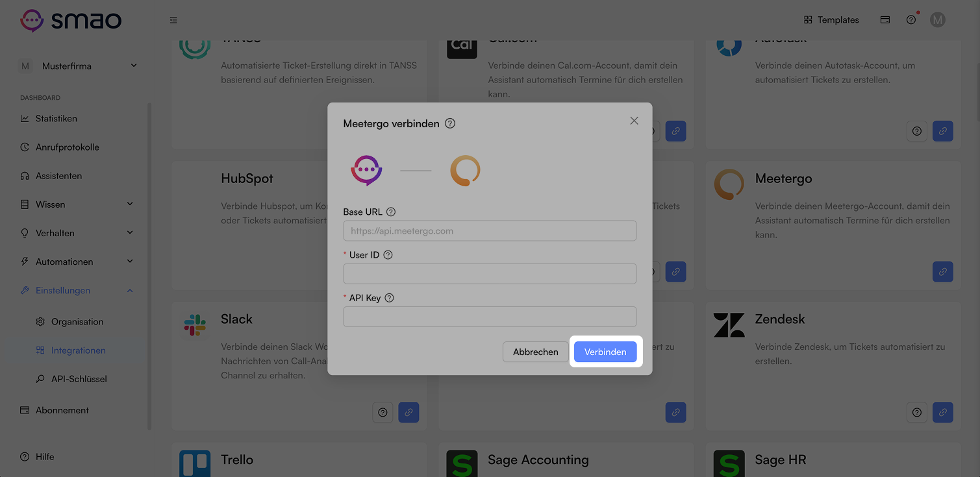Open help icon next to Meetergo verbinden title
980x477 pixels.
[x=450, y=123]
